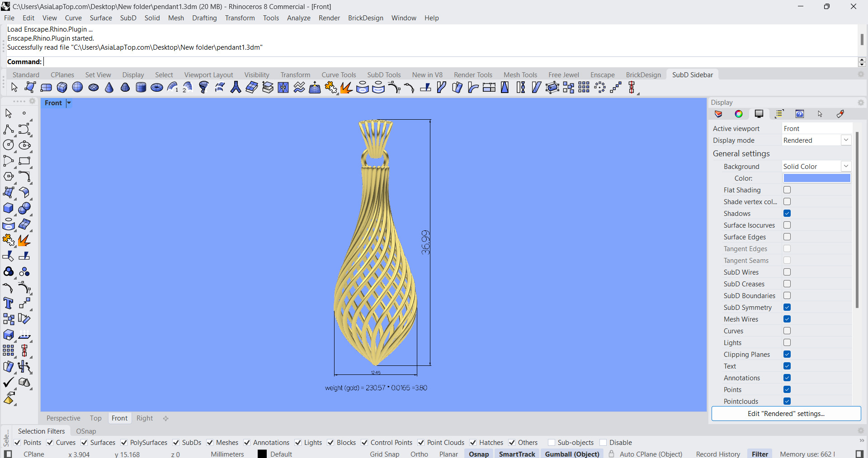Image resolution: width=868 pixels, height=458 pixels.
Task: Toggle the Planar mode in status bar
Action: pyautogui.click(x=448, y=454)
